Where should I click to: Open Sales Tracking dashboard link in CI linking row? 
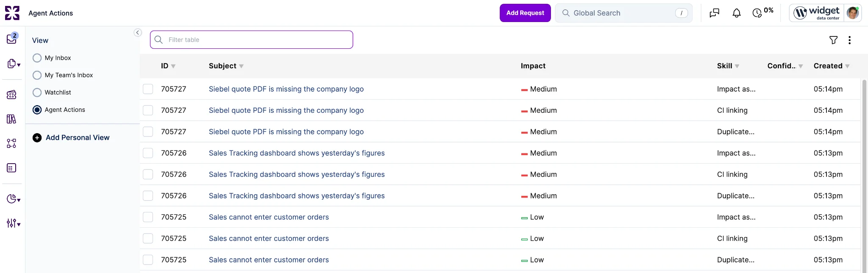[x=297, y=174]
